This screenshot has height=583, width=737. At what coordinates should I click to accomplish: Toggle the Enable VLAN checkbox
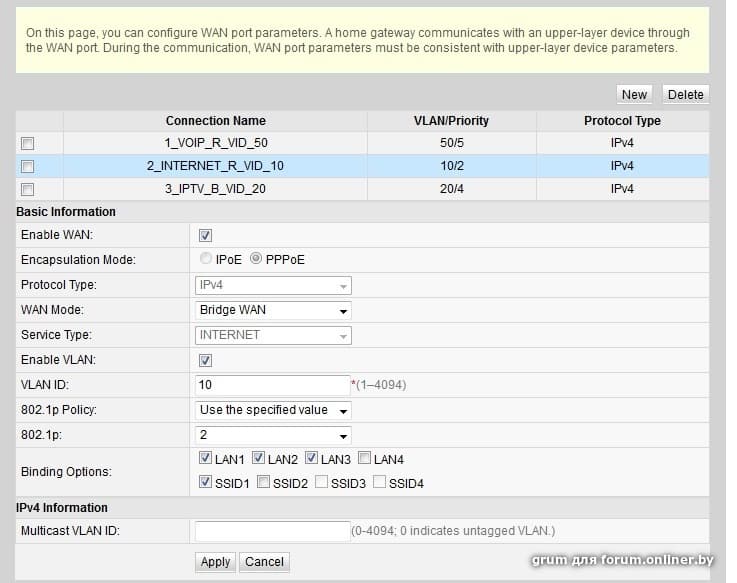click(206, 360)
